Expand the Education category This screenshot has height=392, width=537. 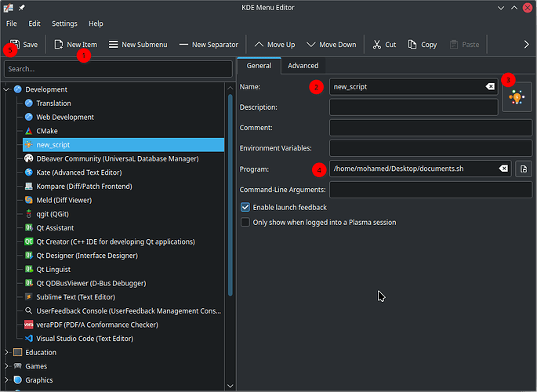pos(6,352)
